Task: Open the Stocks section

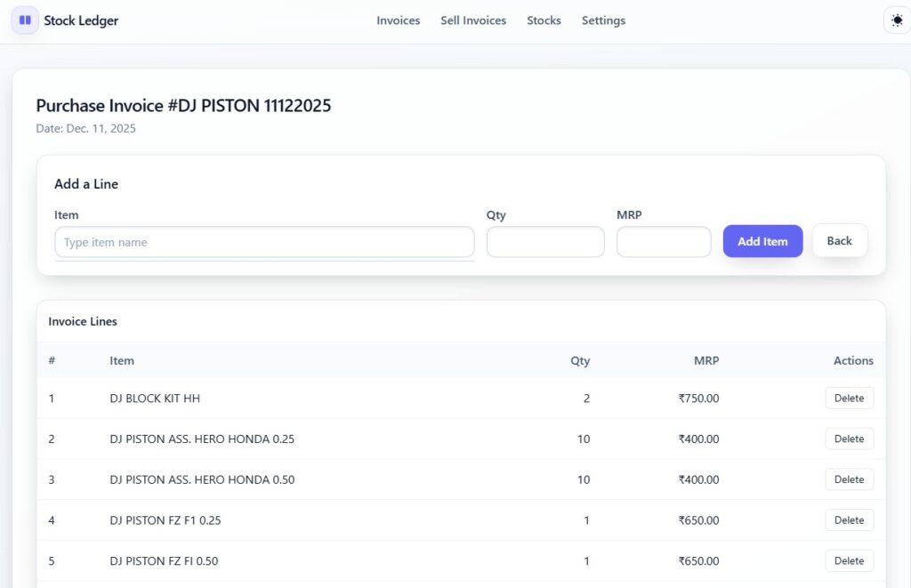Action: pyautogui.click(x=544, y=20)
